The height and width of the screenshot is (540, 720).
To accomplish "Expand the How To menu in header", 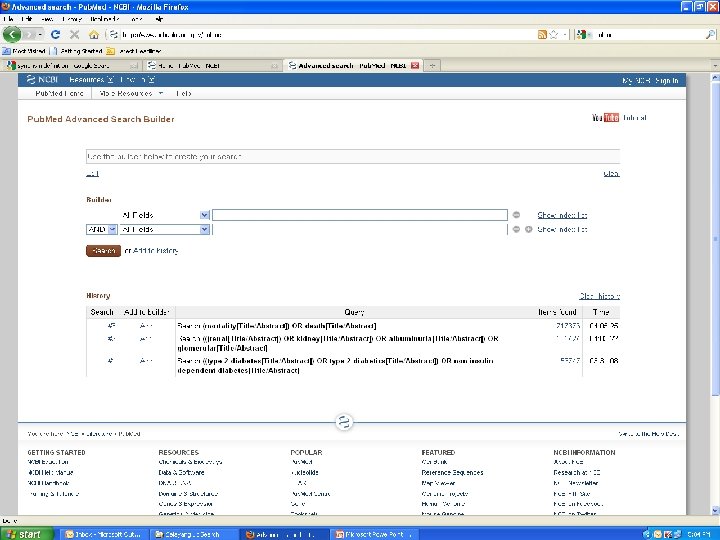I will click(138, 80).
